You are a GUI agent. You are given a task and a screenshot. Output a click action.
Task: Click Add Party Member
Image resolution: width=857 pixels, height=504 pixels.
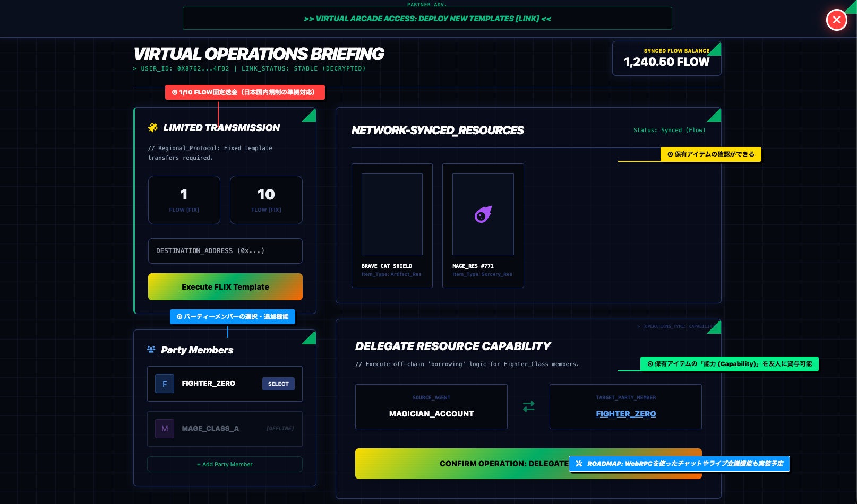(225, 464)
